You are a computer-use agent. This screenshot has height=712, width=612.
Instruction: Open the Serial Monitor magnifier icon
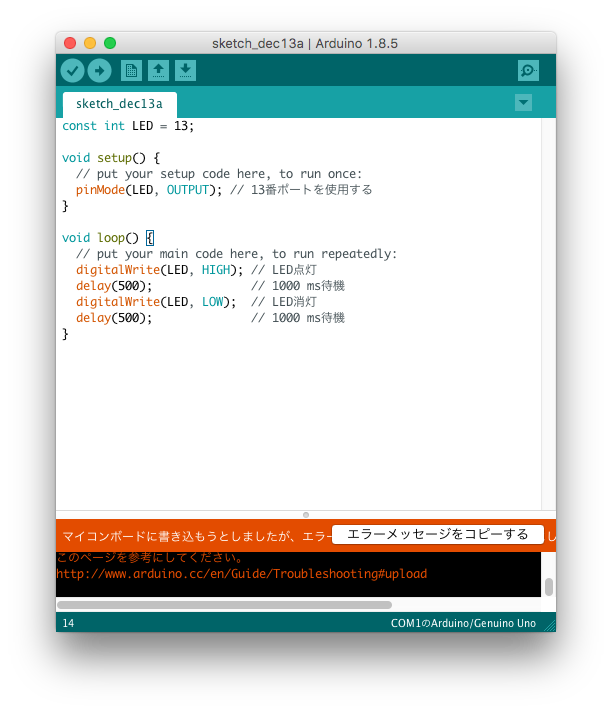coord(528,71)
